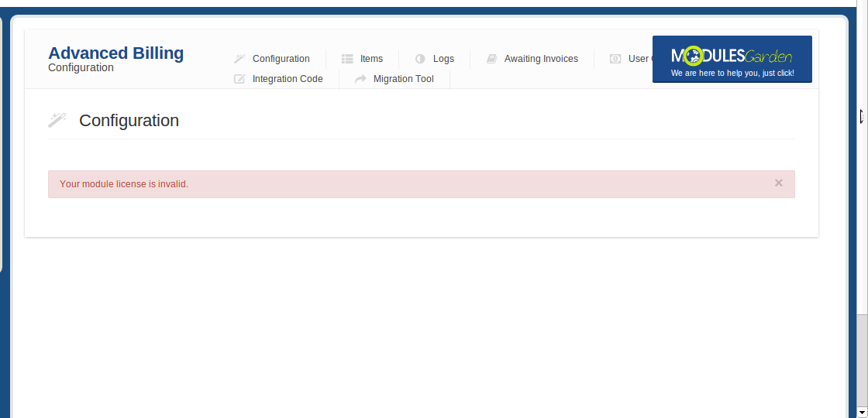Click the Awaiting Invoices book icon
This screenshot has width=868, height=418.
(x=491, y=59)
